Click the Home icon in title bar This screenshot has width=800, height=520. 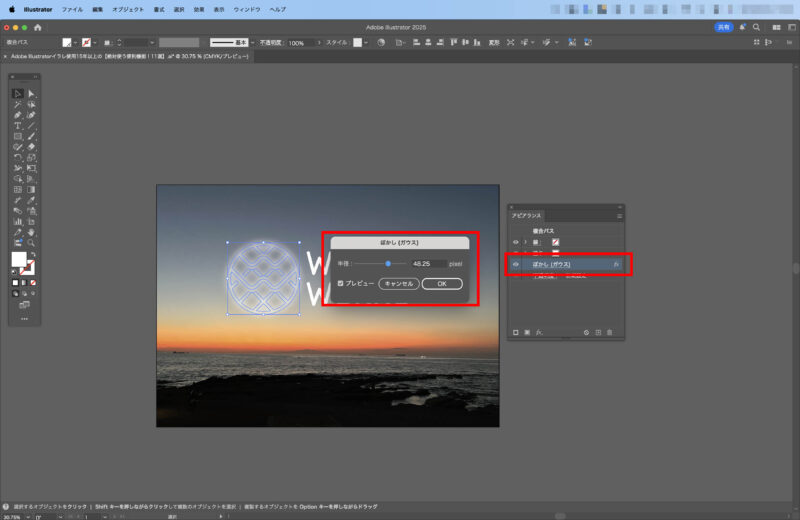[38, 27]
